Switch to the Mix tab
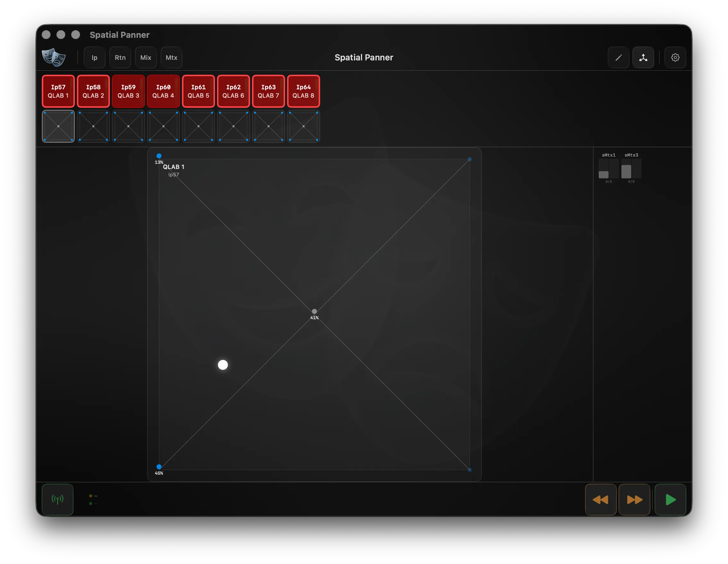 [146, 57]
